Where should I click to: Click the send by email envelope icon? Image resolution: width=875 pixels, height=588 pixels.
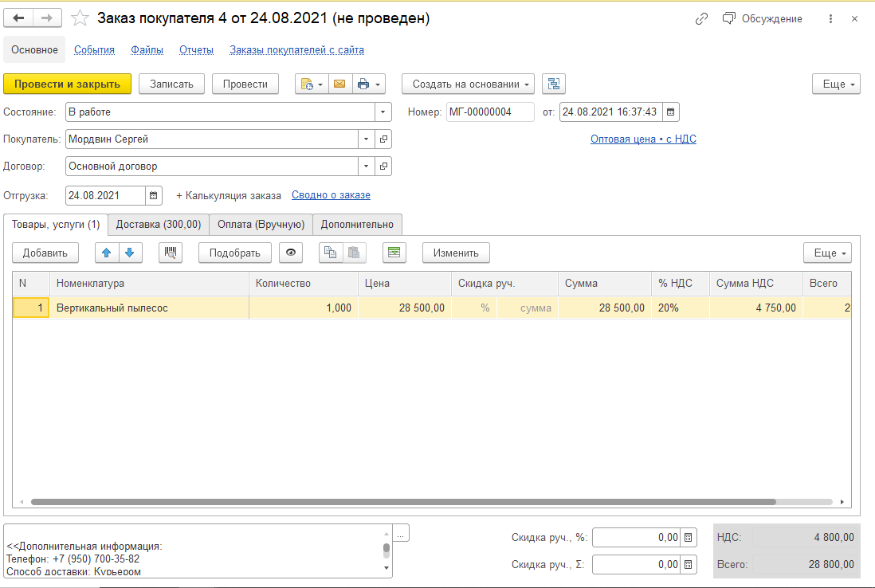(339, 84)
